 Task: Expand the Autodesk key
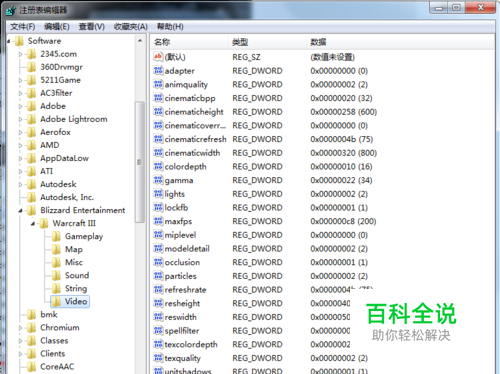tap(20, 184)
